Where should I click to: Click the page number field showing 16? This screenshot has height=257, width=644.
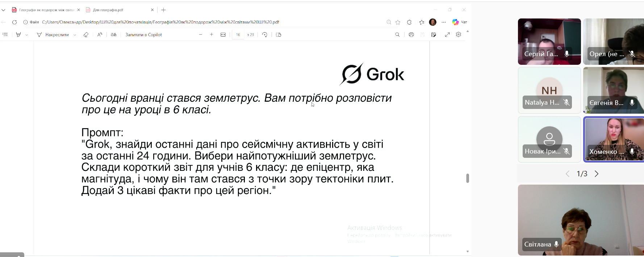coord(238,35)
